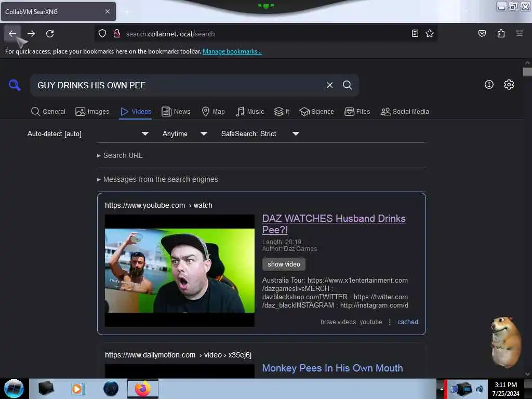Select the Videos search category
Image resolution: width=532 pixels, height=399 pixels.
tap(136, 111)
